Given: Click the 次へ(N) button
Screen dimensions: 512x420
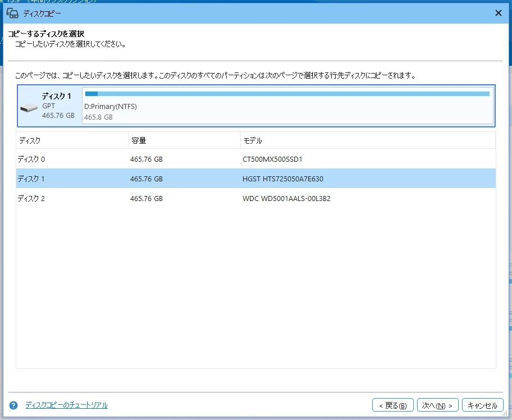Looking at the screenshot, I should tap(437, 405).
